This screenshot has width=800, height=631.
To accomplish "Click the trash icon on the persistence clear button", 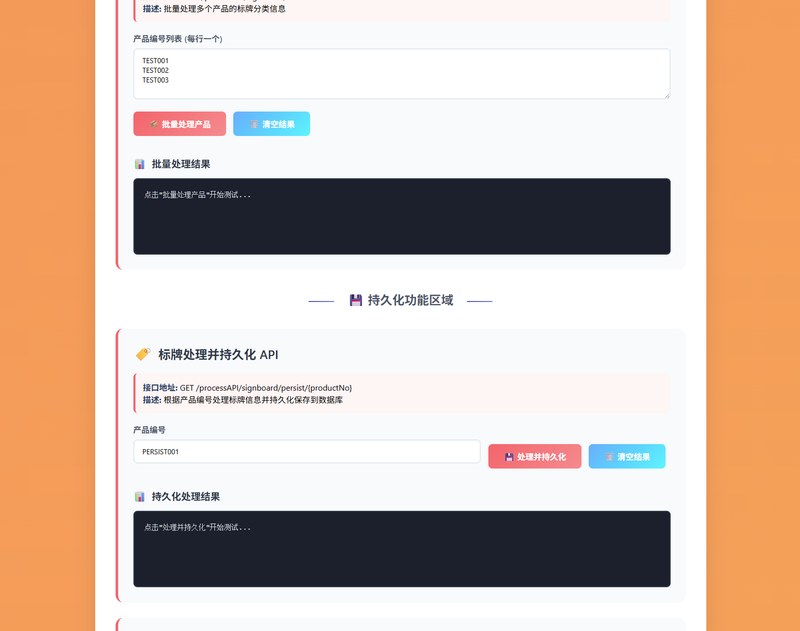I will click(x=609, y=457).
